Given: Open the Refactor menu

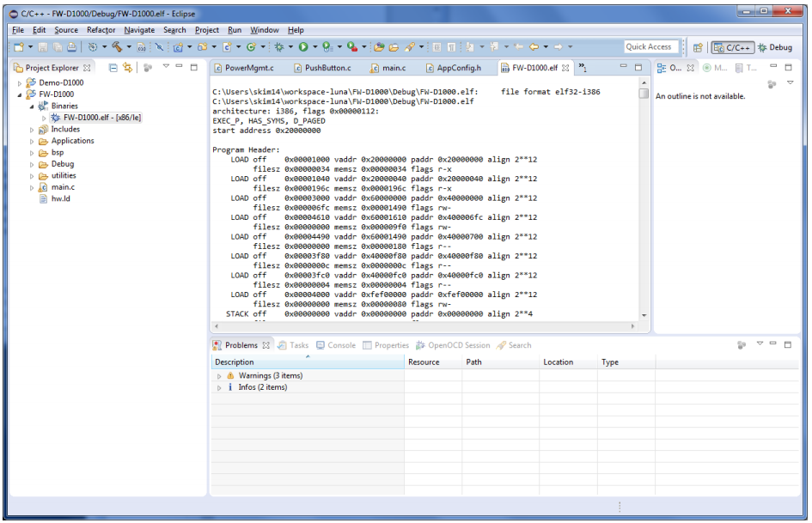Looking at the screenshot, I should (x=101, y=30).
